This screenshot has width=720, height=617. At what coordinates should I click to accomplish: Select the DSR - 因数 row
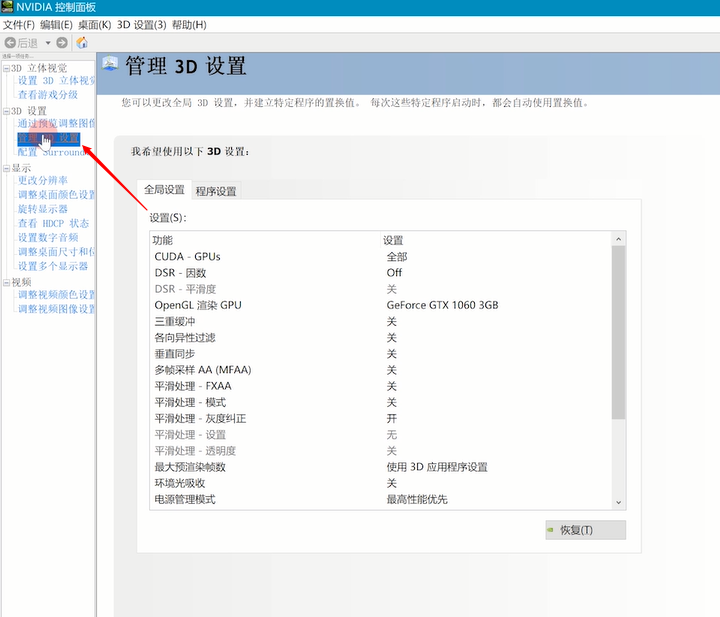[x=381, y=273]
